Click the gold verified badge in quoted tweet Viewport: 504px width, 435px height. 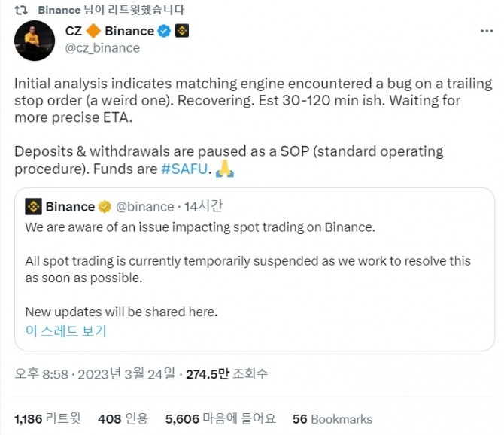pos(105,206)
